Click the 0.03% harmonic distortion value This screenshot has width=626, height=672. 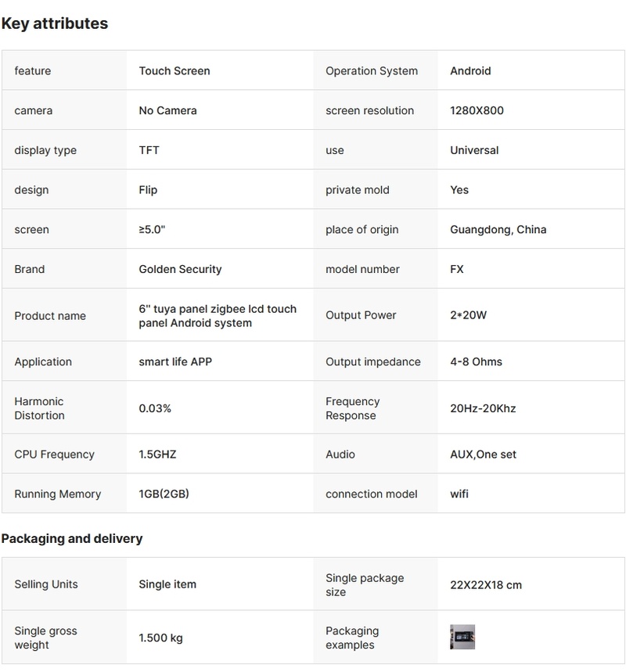pos(155,408)
